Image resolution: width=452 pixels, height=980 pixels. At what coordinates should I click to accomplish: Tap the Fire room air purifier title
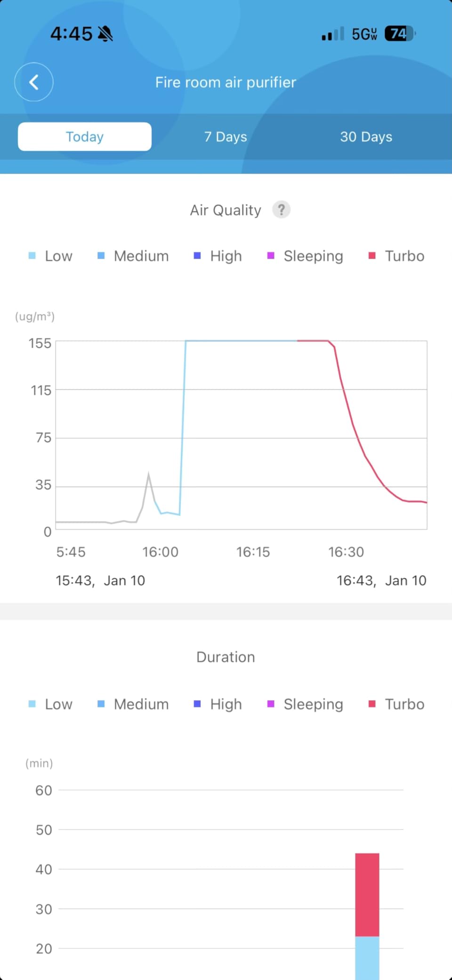(x=226, y=82)
